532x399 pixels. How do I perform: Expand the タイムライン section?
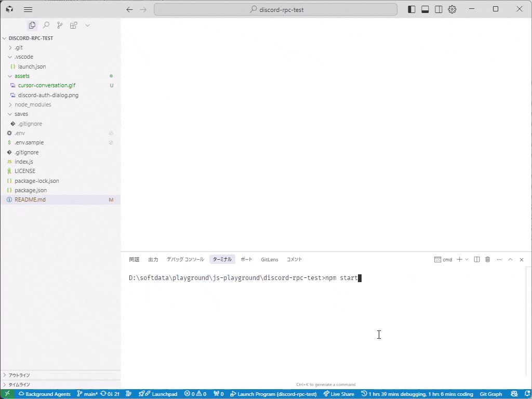pos(60,384)
